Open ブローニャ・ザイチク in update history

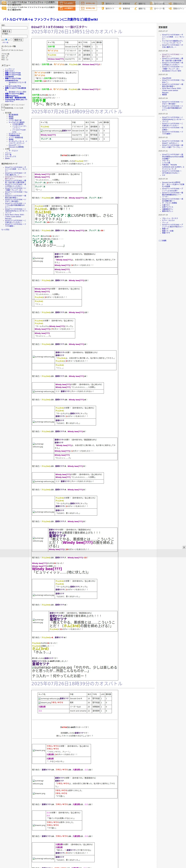click(170, 218)
